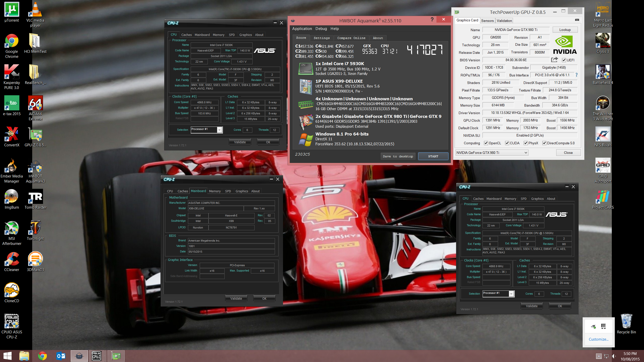Viewport: 644px width, 362px height.
Task: Open the µTorrent desktop icon
Action: click(12, 12)
